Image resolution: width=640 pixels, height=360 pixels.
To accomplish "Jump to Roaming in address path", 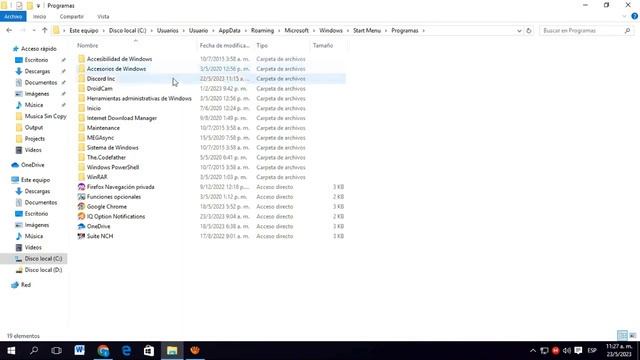I will tap(262, 31).
